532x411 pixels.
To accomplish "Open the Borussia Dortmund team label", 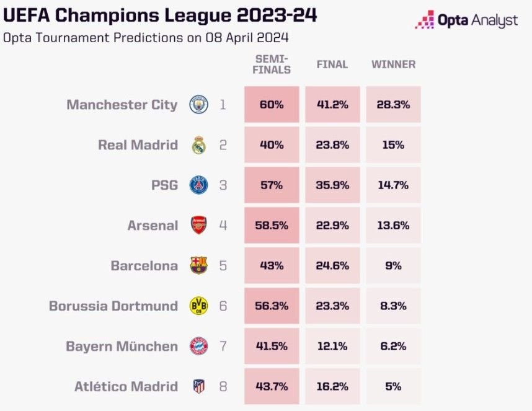I will tap(113, 306).
